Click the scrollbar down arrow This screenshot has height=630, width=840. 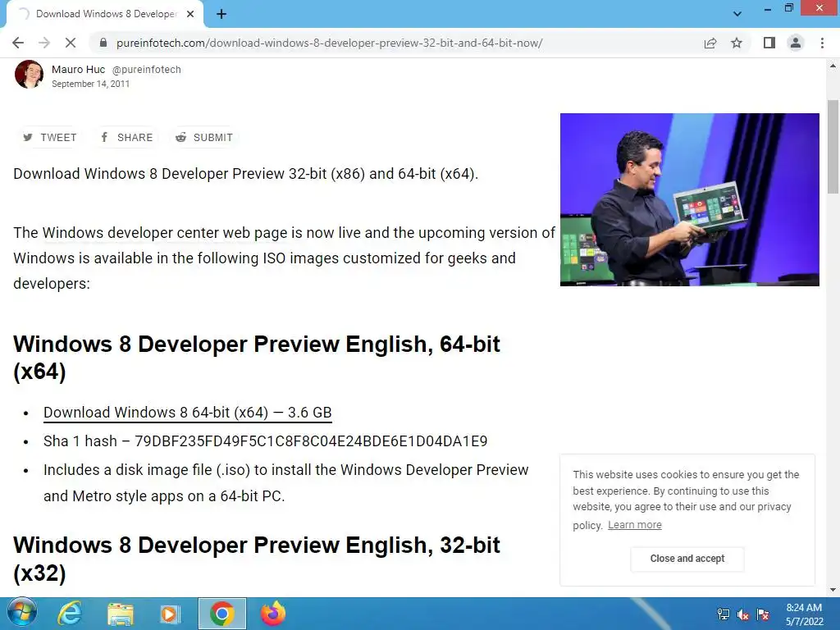coord(833,590)
